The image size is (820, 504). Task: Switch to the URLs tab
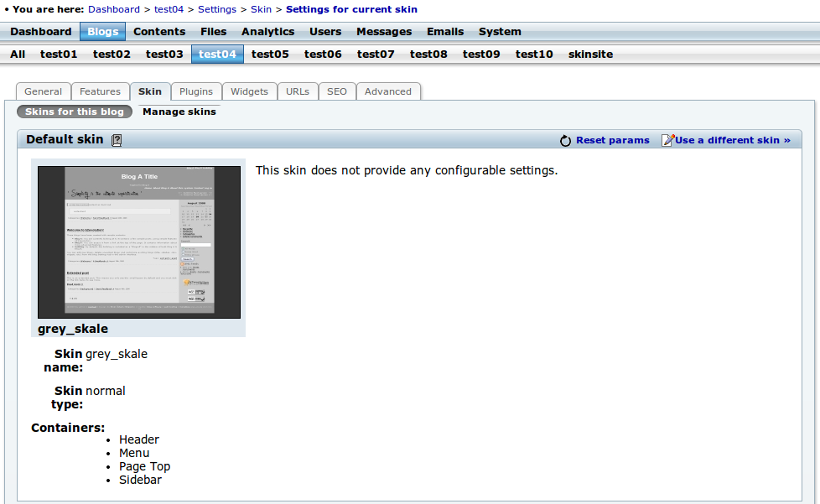298,91
